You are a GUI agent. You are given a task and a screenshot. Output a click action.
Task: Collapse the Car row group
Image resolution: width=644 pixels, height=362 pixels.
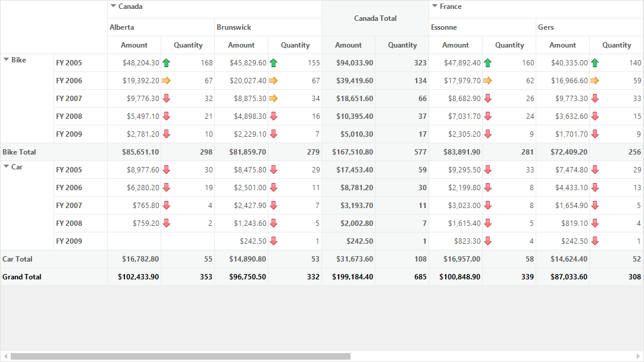(6, 167)
